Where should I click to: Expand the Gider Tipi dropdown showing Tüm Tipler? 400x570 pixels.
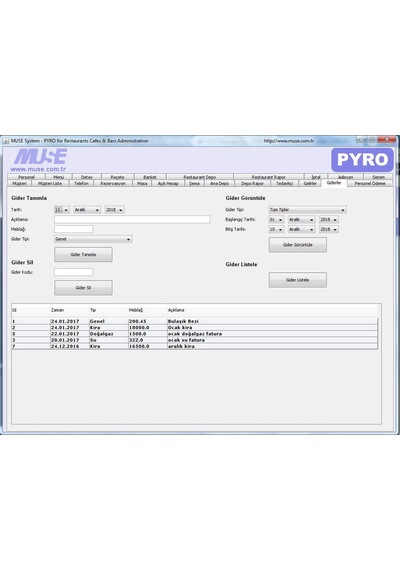coord(307,210)
